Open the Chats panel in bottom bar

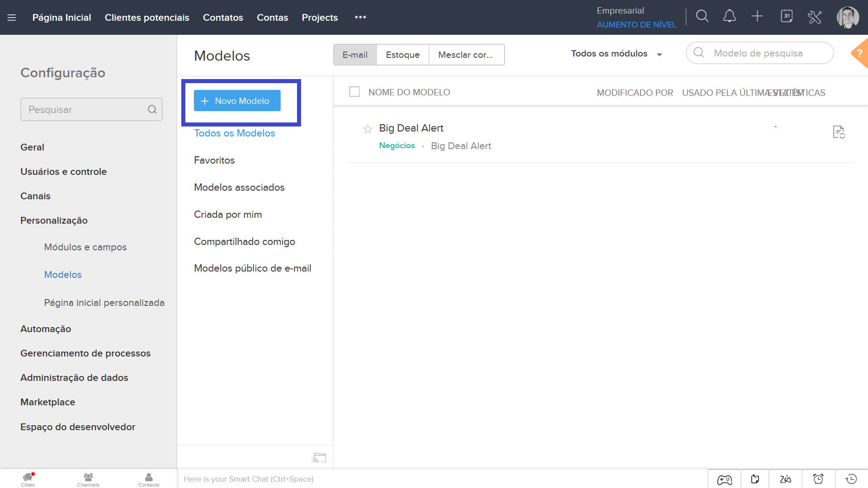click(x=28, y=479)
